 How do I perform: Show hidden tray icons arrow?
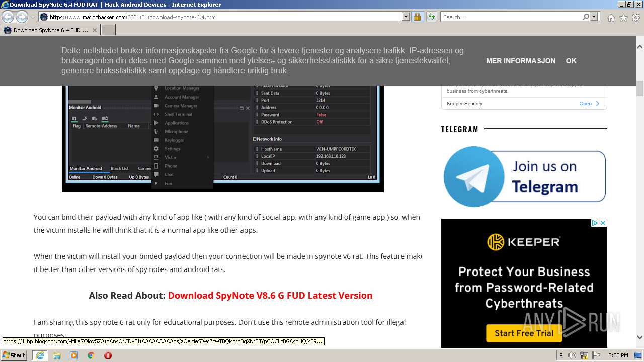pos(561,355)
